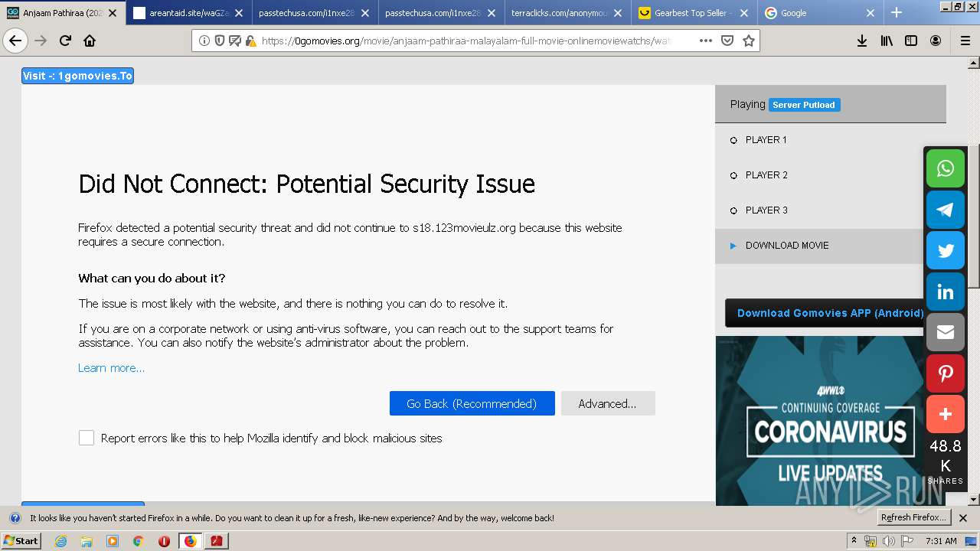Open the Windows Start menu

point(21,541)
